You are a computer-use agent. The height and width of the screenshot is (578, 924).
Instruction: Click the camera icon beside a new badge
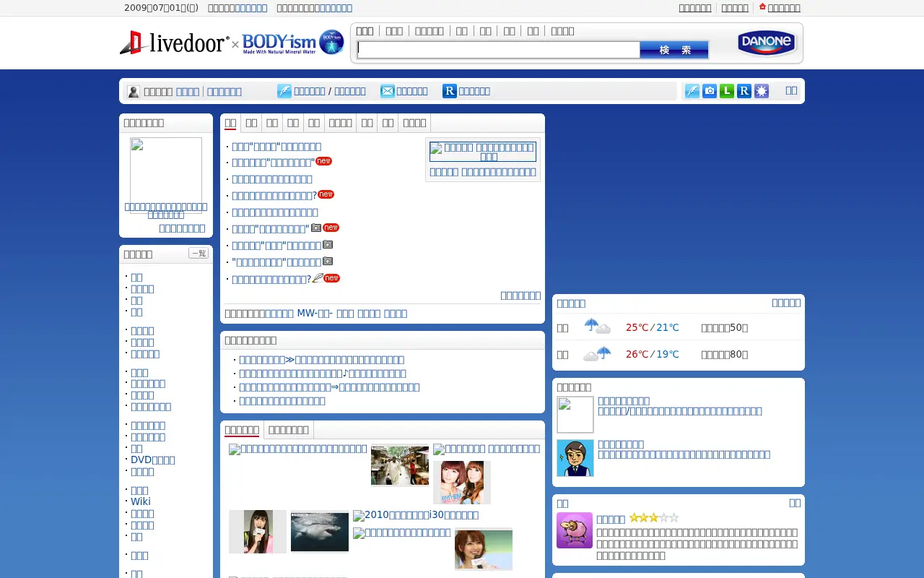tap(316, 228)
